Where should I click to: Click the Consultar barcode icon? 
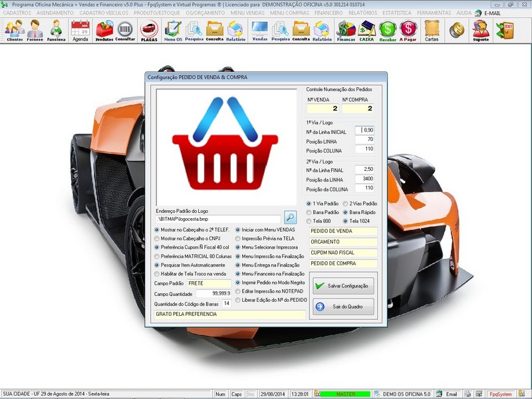(x=125, y=30)
